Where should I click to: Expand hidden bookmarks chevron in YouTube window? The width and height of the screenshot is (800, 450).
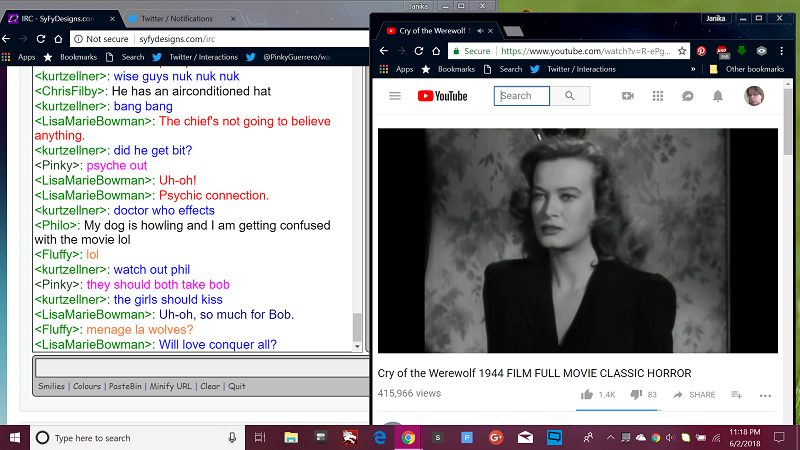point(693,69)
